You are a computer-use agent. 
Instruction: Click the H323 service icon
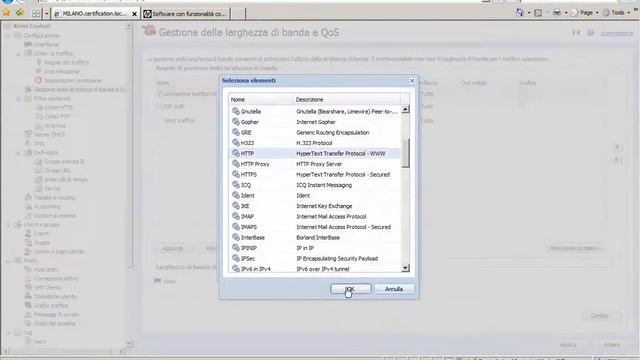click(x=236, y=142)
